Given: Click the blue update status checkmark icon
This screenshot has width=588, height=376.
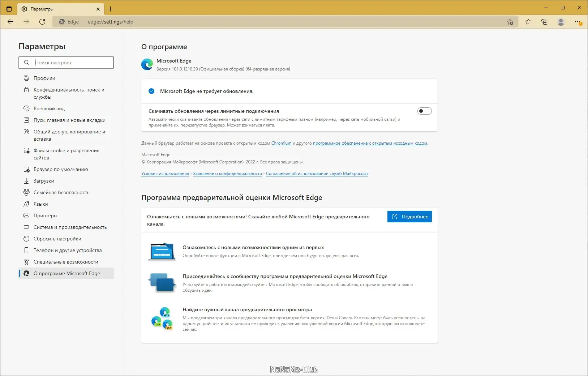Looking at the screenshot, I should point(151,91).
